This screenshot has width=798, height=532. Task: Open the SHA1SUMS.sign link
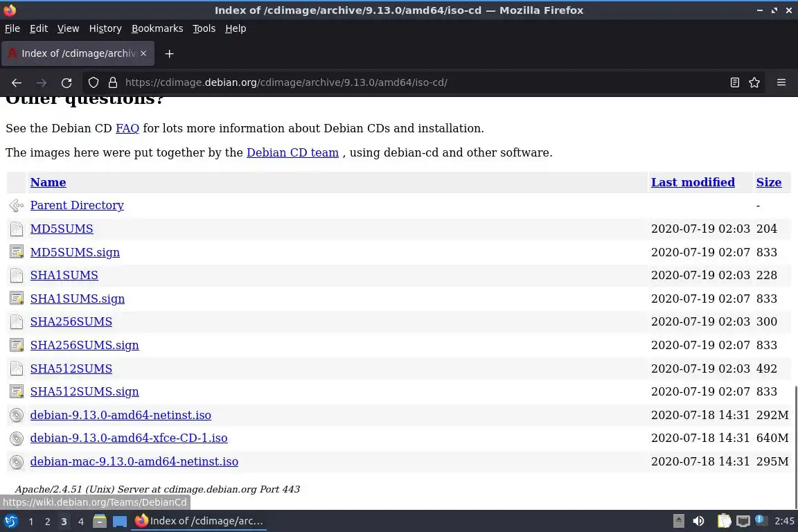78,299
